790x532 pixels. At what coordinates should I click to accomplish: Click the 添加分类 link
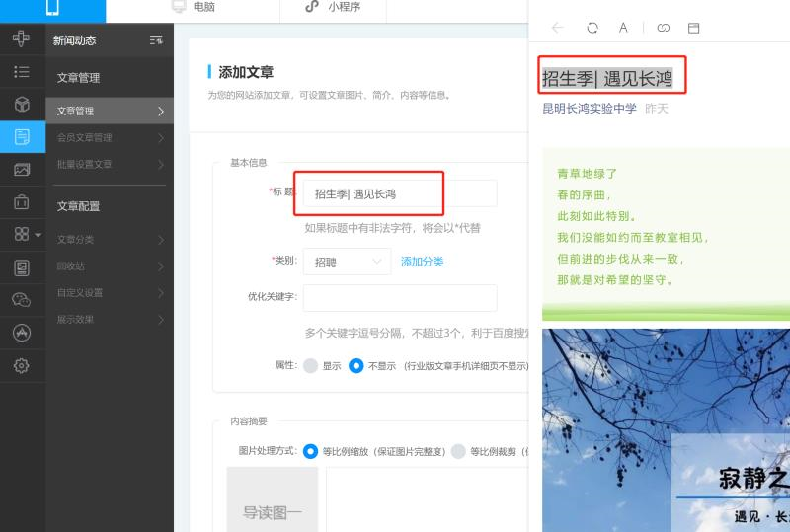point(422,262)
